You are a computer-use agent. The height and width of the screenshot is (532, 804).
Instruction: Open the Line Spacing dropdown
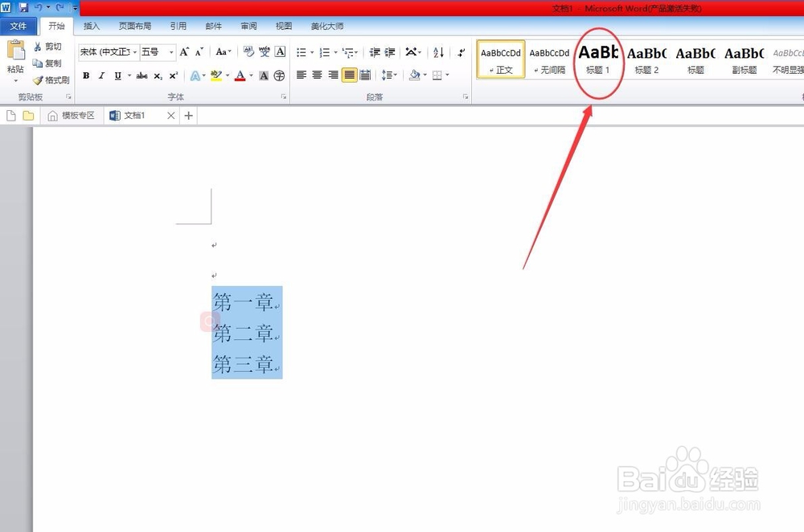389,76
